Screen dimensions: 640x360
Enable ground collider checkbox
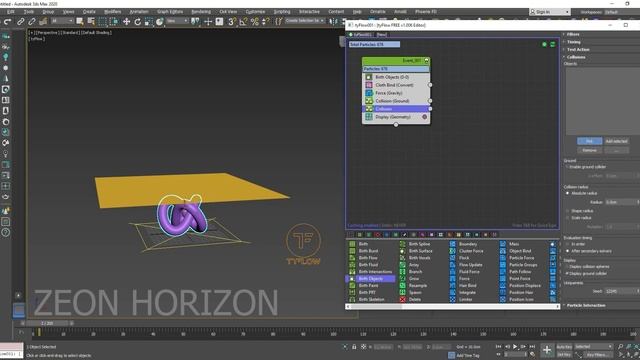[x=567, y=167]
